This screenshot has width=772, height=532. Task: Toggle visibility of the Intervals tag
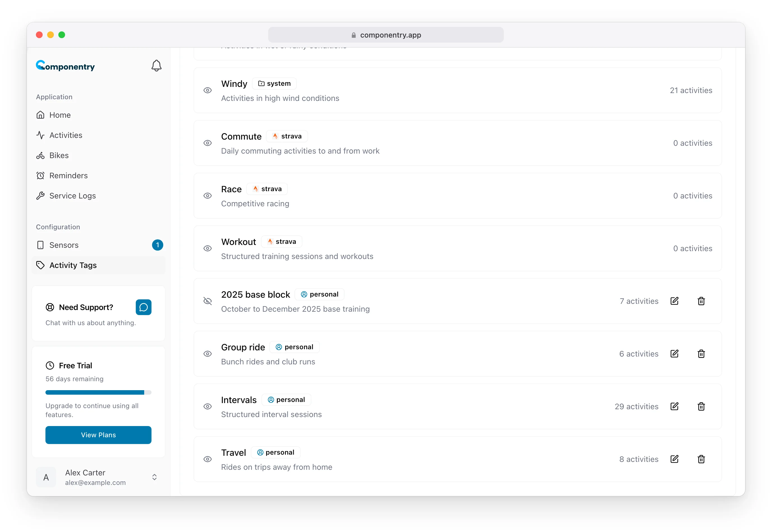tap(208, 406)
